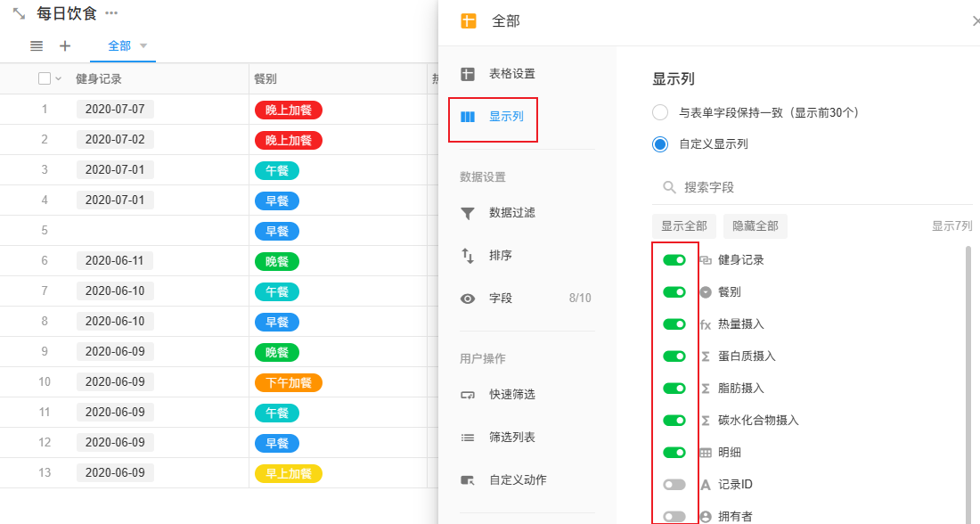Image resolution: width=980 pixels, height=524 pixels.
Task: Open 字段 eye icon settings
Action: [500, 299]
